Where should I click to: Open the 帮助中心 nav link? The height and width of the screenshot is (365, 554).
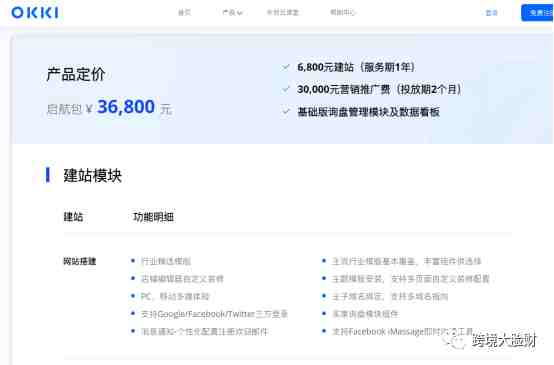(343, 12)
